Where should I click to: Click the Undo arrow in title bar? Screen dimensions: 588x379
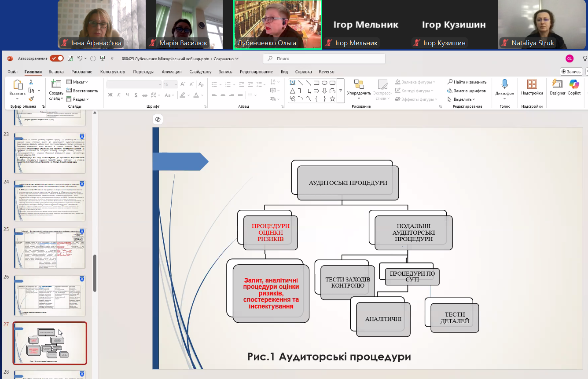80,58
